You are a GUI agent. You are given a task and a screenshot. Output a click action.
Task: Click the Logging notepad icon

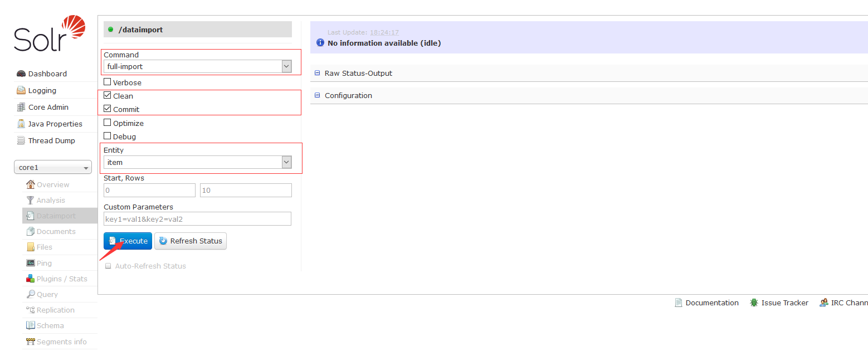click(x=21, y=90)
